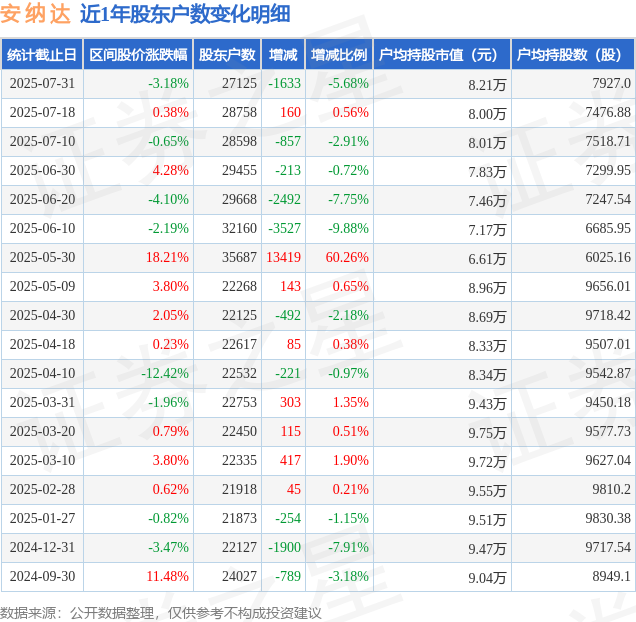Image resolution: width=636 pixels, height=622 pixels.
Task: Select date cell 2025-03-10
Action: [42, 461]
